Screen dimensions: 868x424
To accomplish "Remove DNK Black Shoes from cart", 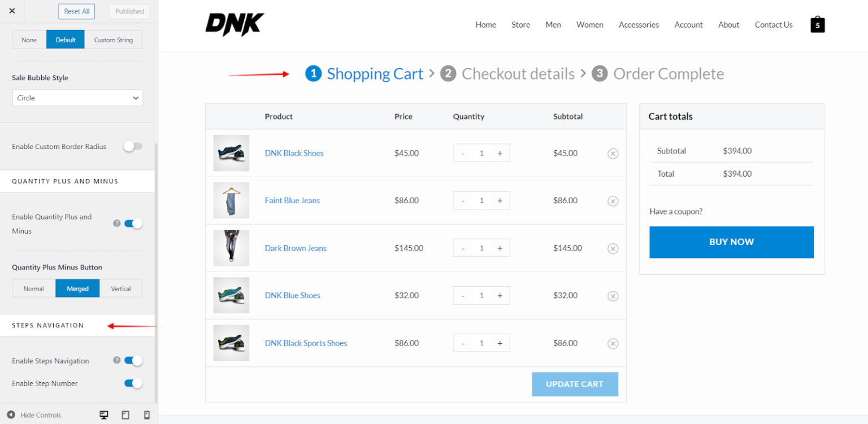I will (613, 154).
